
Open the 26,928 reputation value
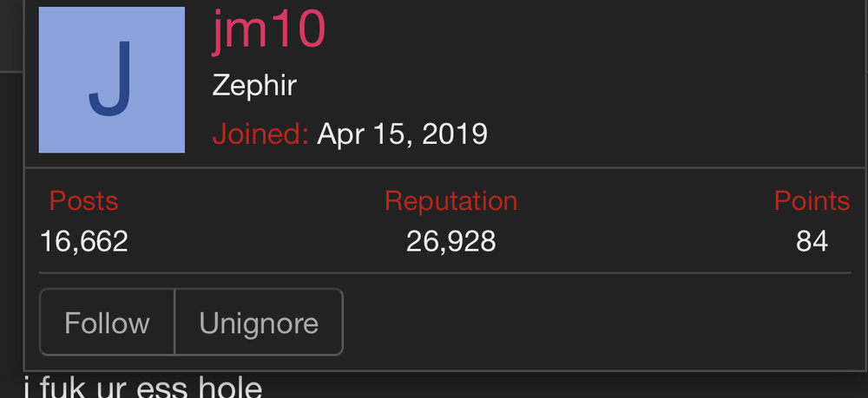450,241
